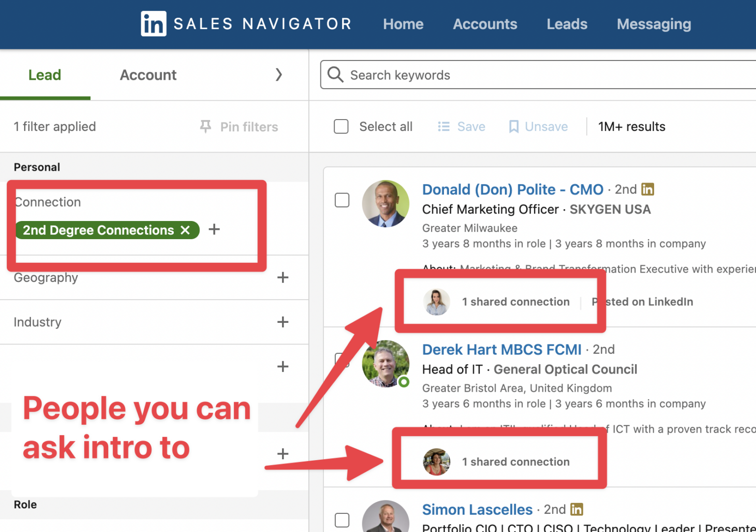This screenshot has width=756, height=532.
Task: Click the gold LinkedIn badge beside Simon Lascelles
Action: coord(577,509)
